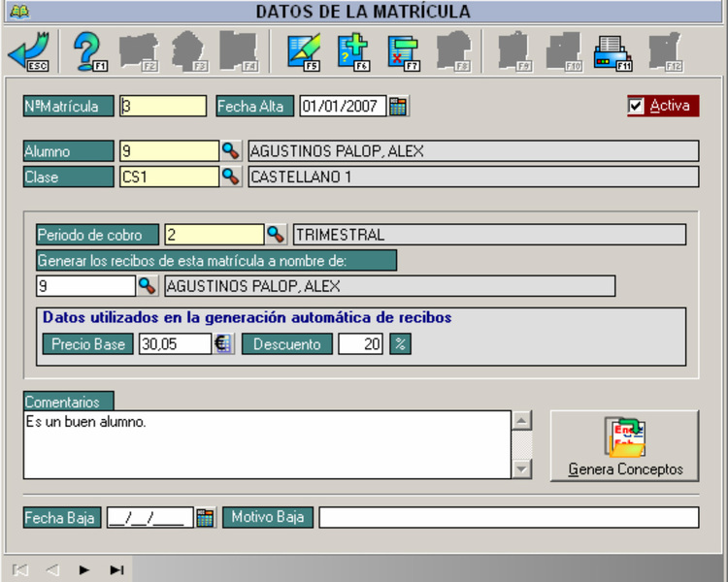The image size is (728, 582).
Task: Jump to the first record
Action: click(x=20, y=569)
